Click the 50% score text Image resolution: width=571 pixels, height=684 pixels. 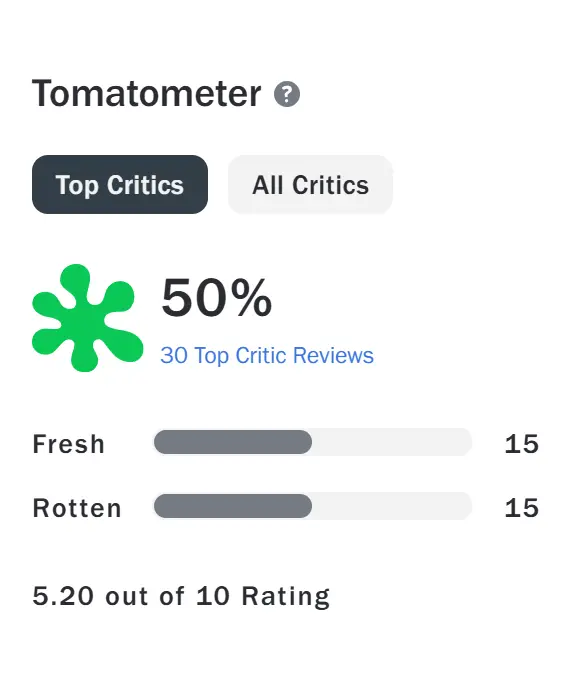(216, 298)
